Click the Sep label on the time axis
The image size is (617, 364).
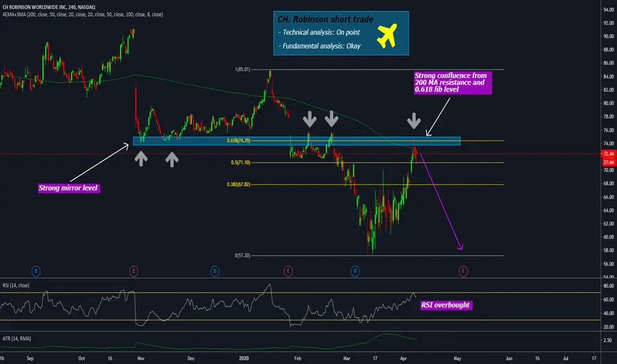click(30, 359)
